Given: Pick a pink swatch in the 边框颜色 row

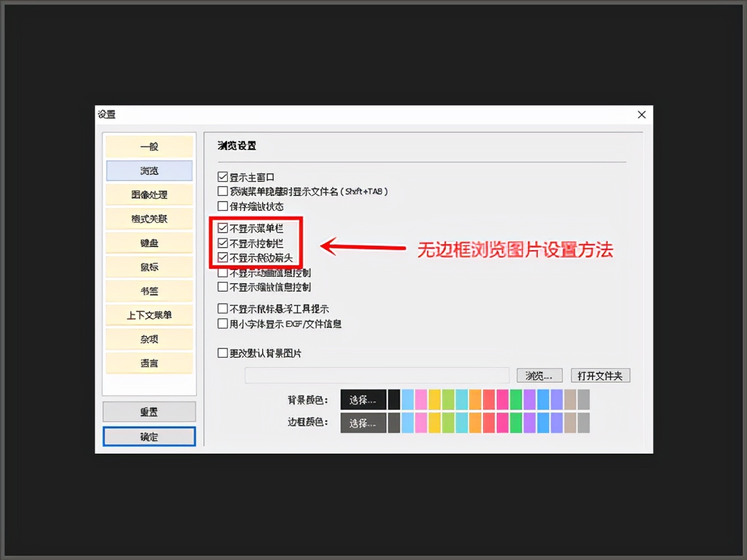Looking at the screenshot, I should point(421,422).
